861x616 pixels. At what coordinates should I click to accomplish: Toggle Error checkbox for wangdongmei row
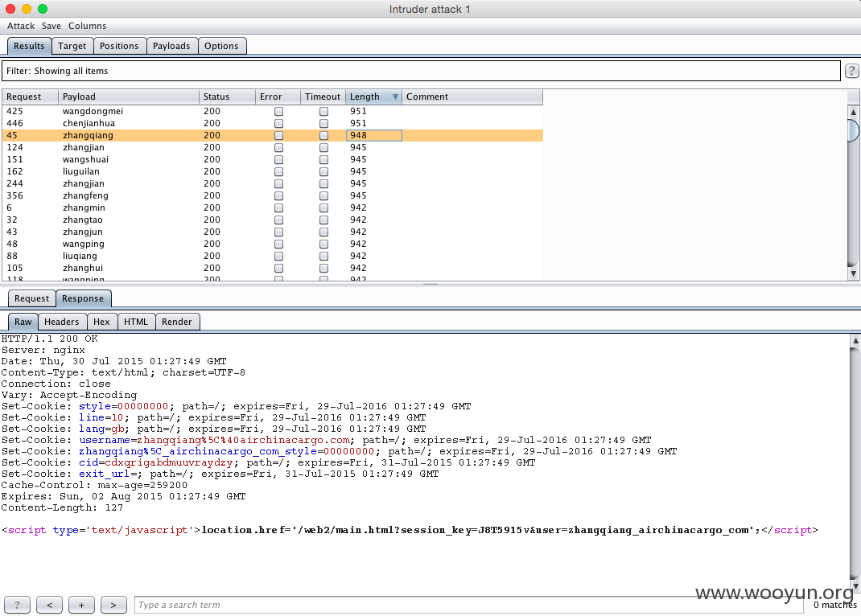tap(279, 111)
